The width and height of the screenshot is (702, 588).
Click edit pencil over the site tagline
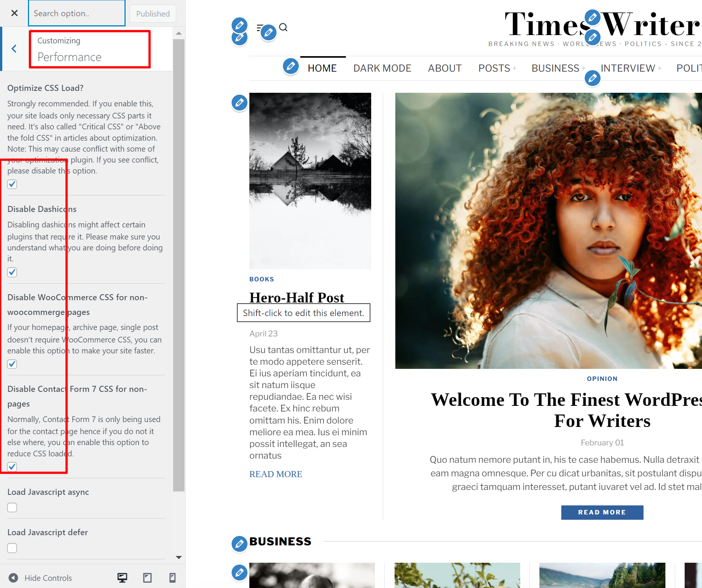coord(593,37)
